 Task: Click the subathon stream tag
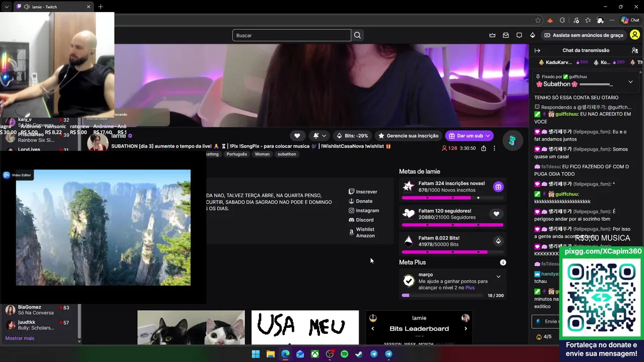tap(287, 154)
